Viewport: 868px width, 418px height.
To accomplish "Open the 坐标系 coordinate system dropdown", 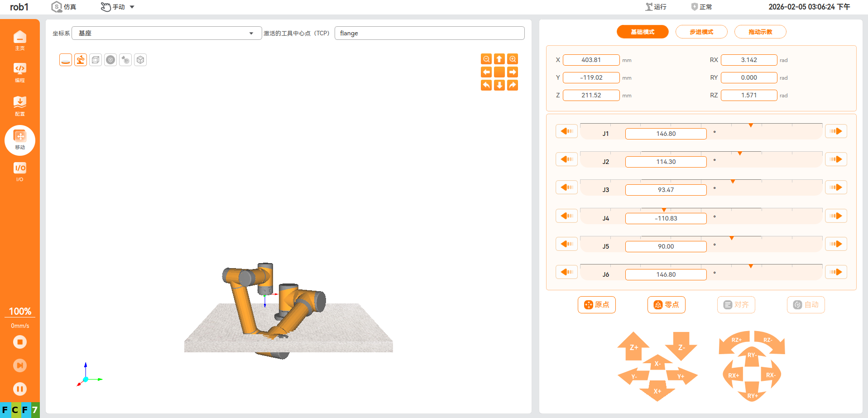I will tap(166, 33).
